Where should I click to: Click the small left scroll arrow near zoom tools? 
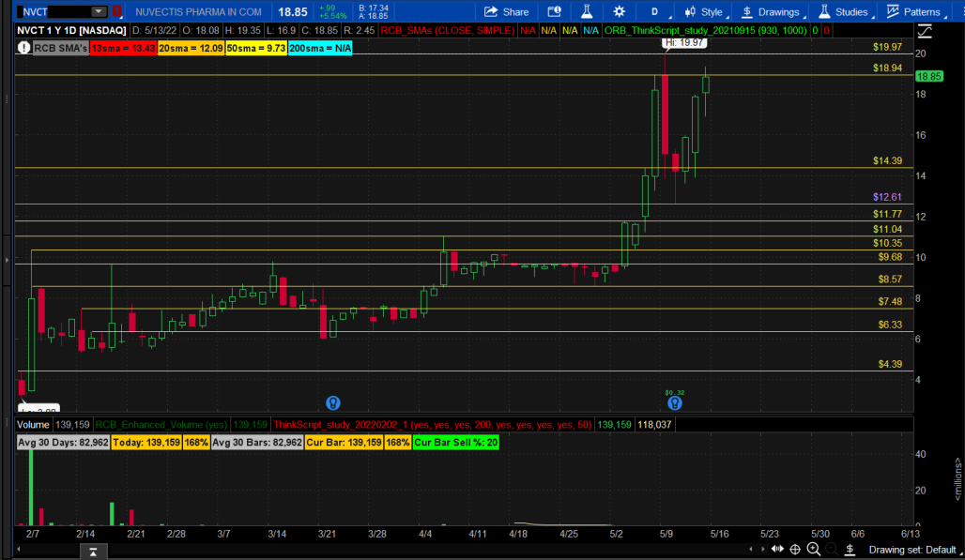(x=751, y=550)
